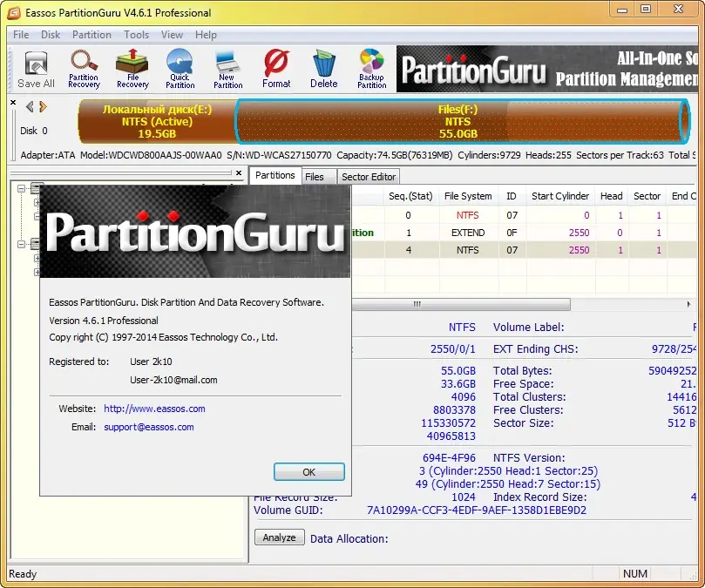
Task: Open the Partition Recovery tool
Action: [84, 69]
